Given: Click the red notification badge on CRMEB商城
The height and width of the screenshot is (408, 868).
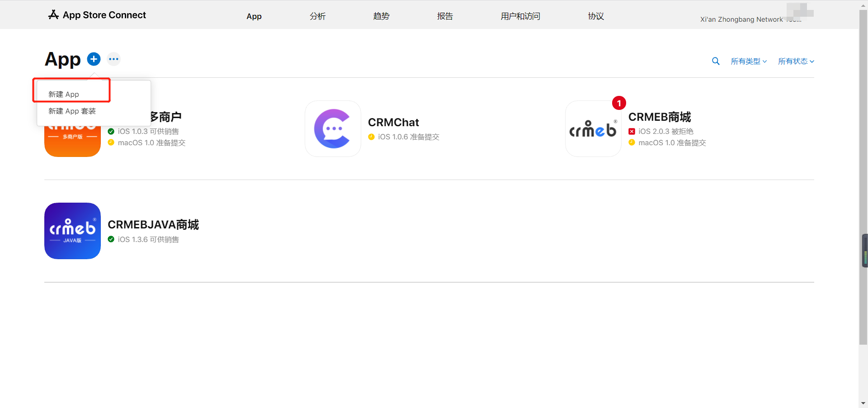Looking at the screenshot, I should (x=619, y=103).
